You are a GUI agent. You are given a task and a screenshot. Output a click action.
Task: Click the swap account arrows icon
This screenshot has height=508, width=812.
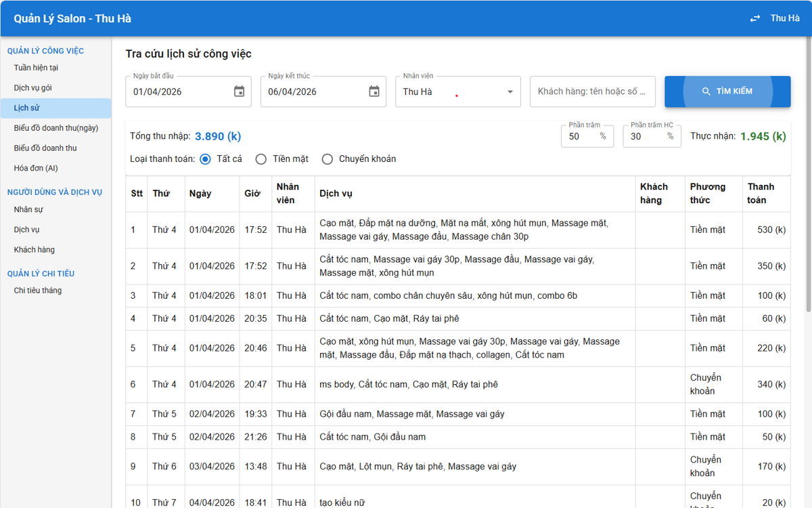(755, 18)
